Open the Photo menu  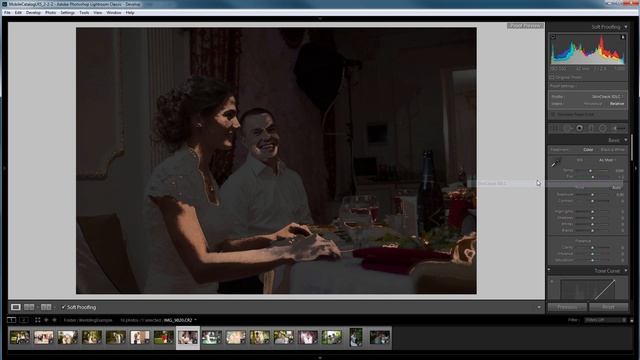click(x=50, y=13)
